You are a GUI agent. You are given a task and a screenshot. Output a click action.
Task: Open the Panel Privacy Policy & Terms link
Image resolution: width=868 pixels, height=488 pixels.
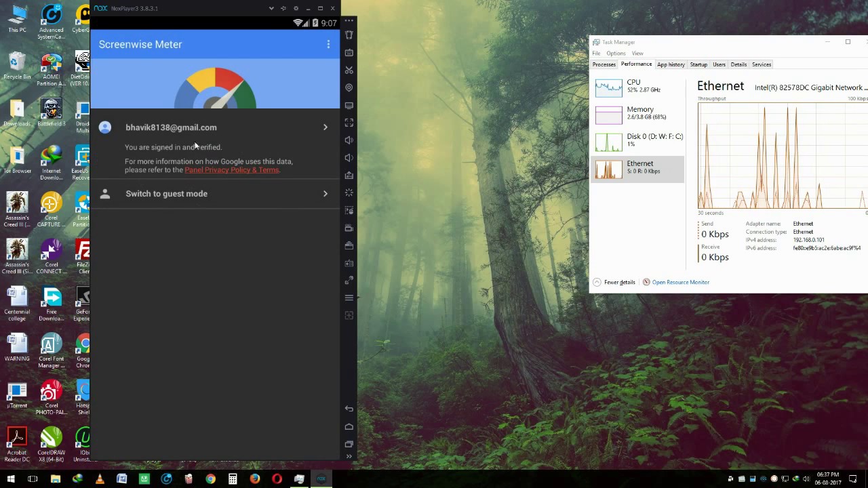(x=232, y=170)
